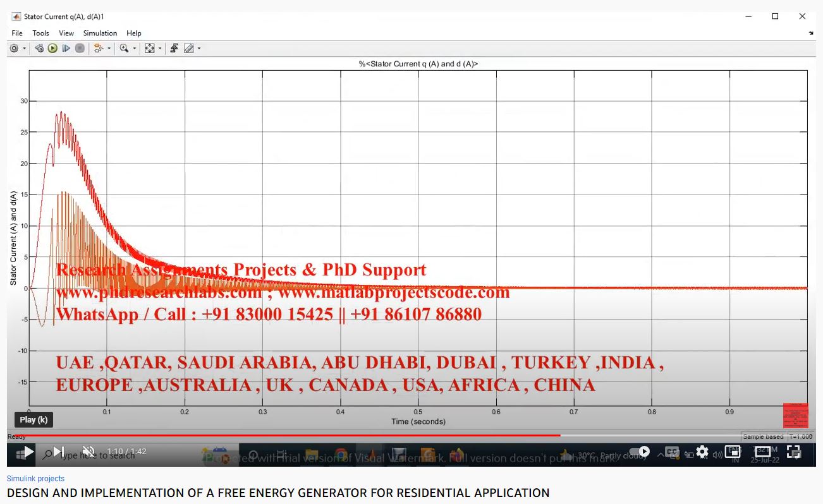Click the Step Back simulation icon

(39, 49)
